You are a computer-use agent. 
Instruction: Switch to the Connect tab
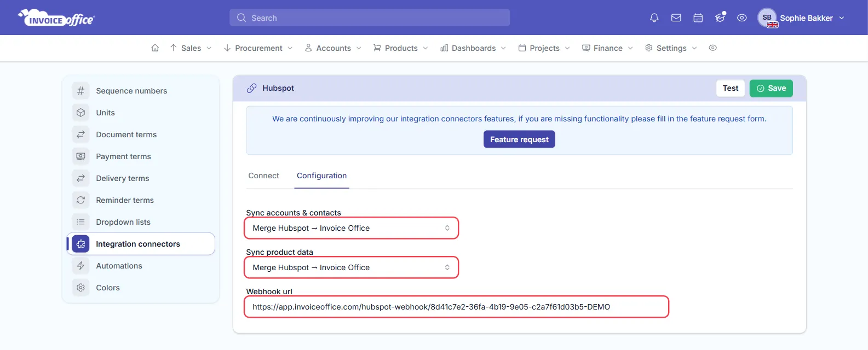tap(263, 176)
